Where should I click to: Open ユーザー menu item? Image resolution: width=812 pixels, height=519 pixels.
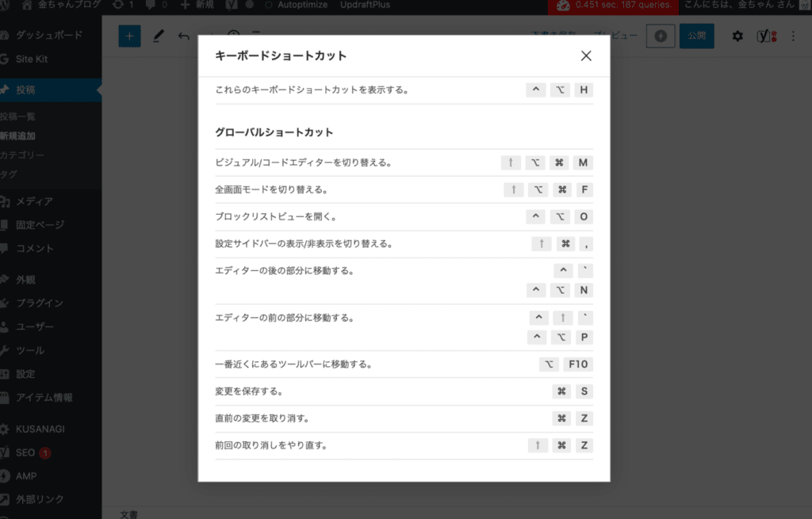click(x=34, y=327)
